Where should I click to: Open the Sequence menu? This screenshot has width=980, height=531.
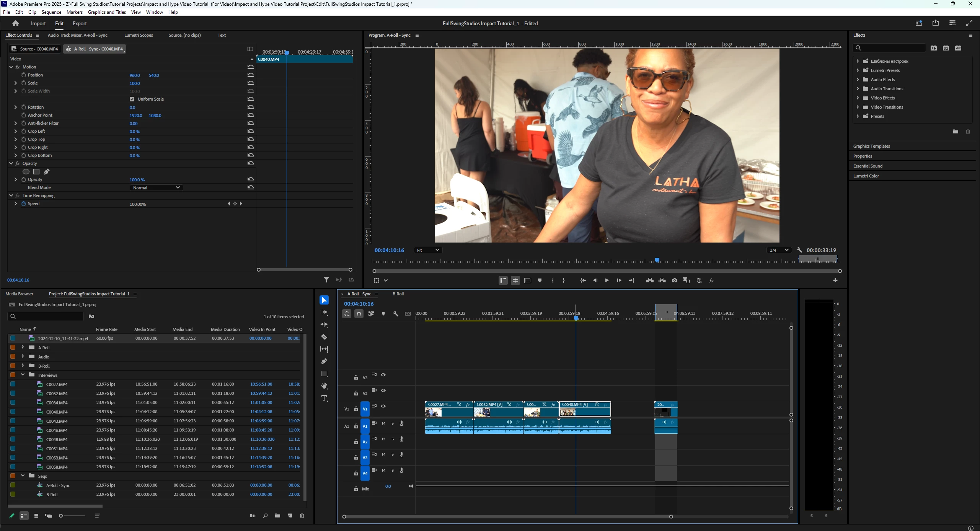click(x=51, y=12)
